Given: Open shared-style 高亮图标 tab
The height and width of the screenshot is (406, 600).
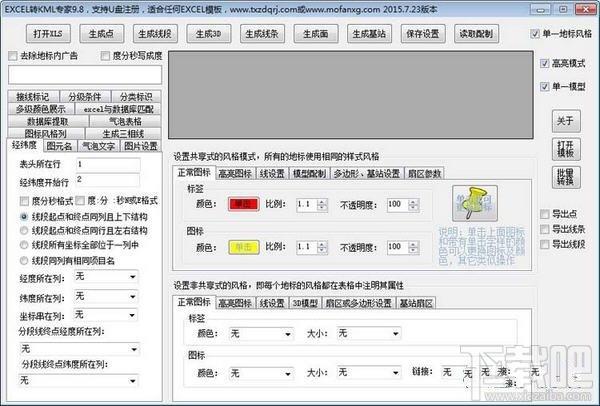Looking at the screenshot, I should pyautogui.click(x=235, y=174).
